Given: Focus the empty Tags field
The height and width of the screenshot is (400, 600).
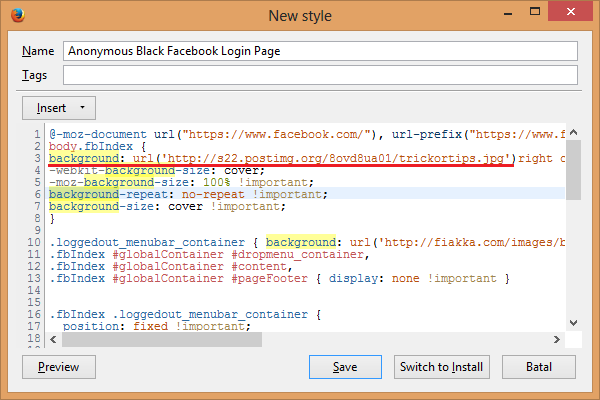Looking at the screenshot, I should pos(320,75).
